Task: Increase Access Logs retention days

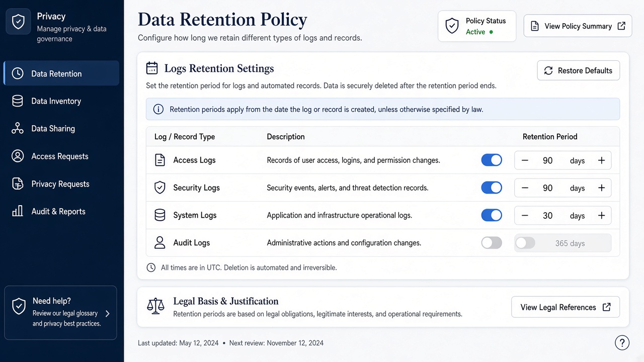Action: [601, 160]
